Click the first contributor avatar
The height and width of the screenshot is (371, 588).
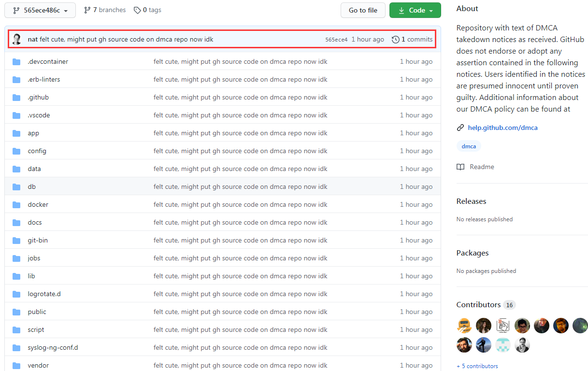[464, 326]
